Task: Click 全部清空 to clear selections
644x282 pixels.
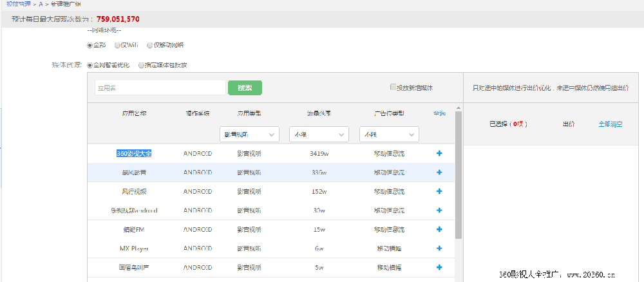Action: 610,124
